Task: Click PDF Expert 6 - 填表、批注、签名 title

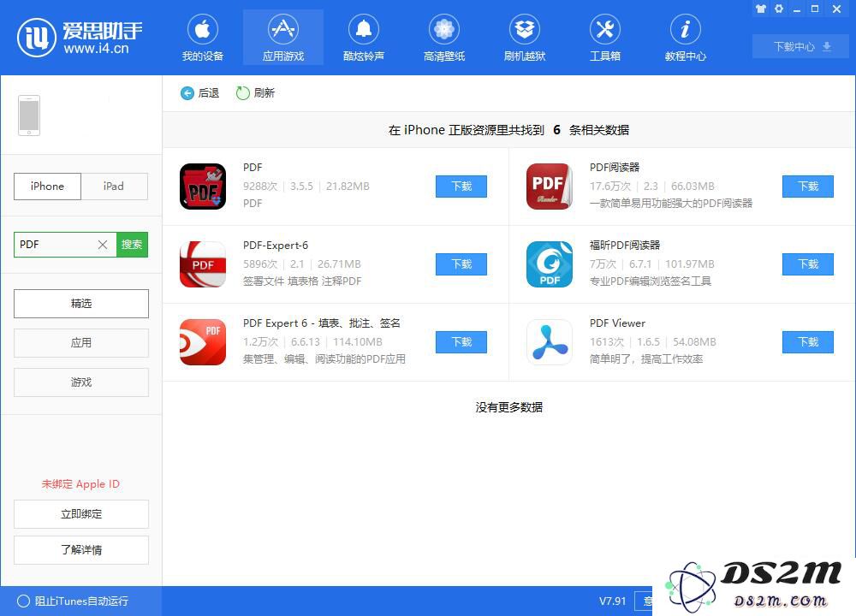Action: pyautogui.click(x=322, y=323)
